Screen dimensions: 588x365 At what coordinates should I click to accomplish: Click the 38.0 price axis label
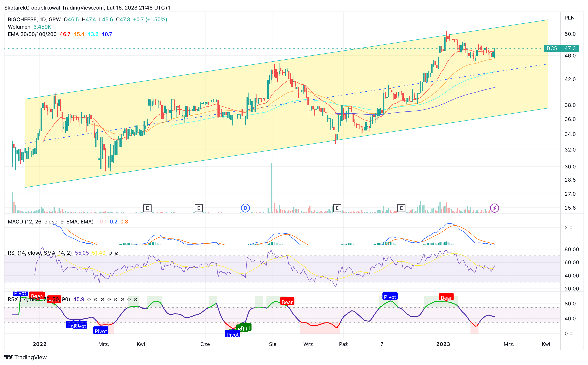(570, 105)
